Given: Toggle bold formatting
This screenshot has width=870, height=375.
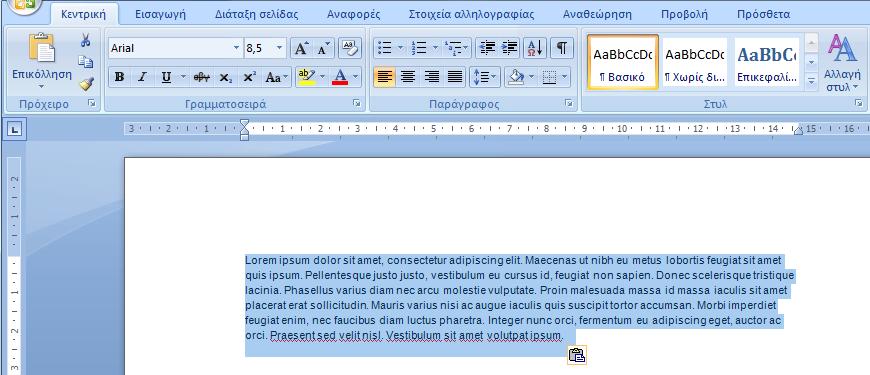Looking at the screenshot, I should 119,78.
